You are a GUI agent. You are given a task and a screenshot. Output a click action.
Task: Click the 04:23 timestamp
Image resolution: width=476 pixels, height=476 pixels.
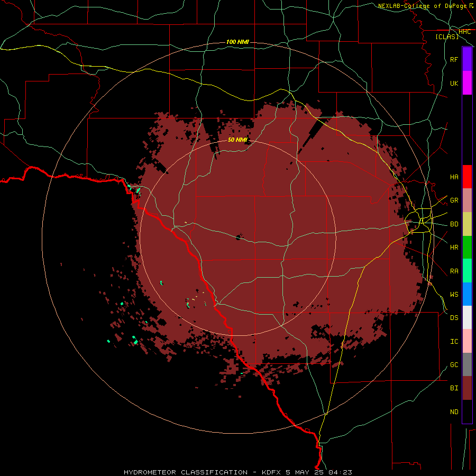click(x=340, y=472)
